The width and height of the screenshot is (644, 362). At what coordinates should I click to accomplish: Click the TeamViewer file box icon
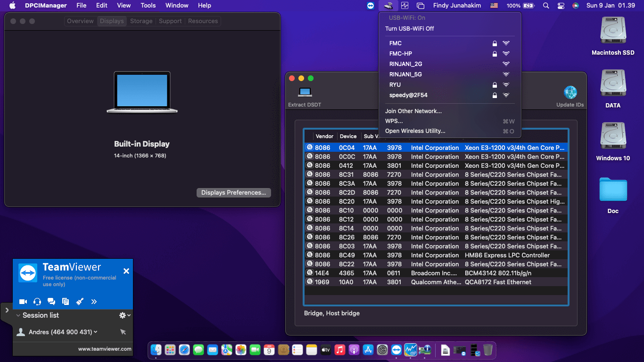[x=66, y=302]
